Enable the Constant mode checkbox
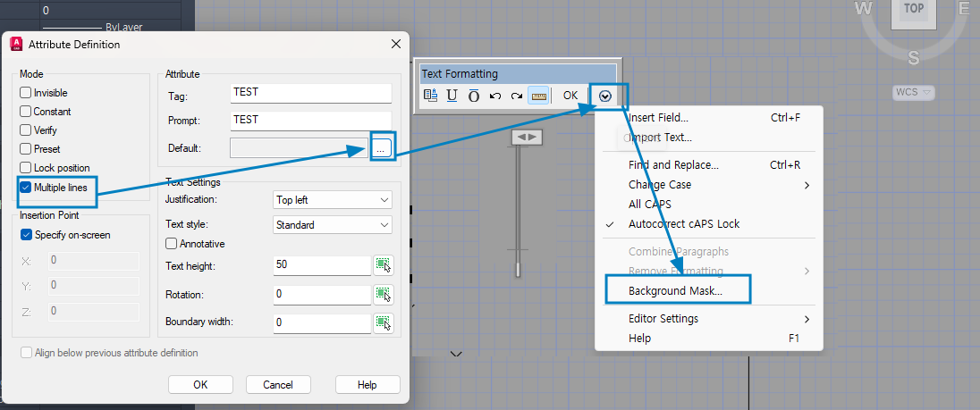This screenshot has width=980, height=410. (26, 111)
